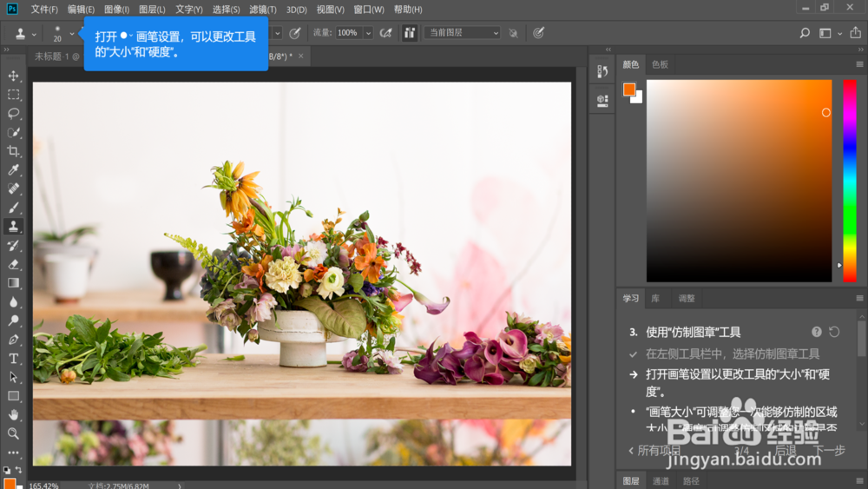Select the Eraser tool
868x489 pixels.
13,264
